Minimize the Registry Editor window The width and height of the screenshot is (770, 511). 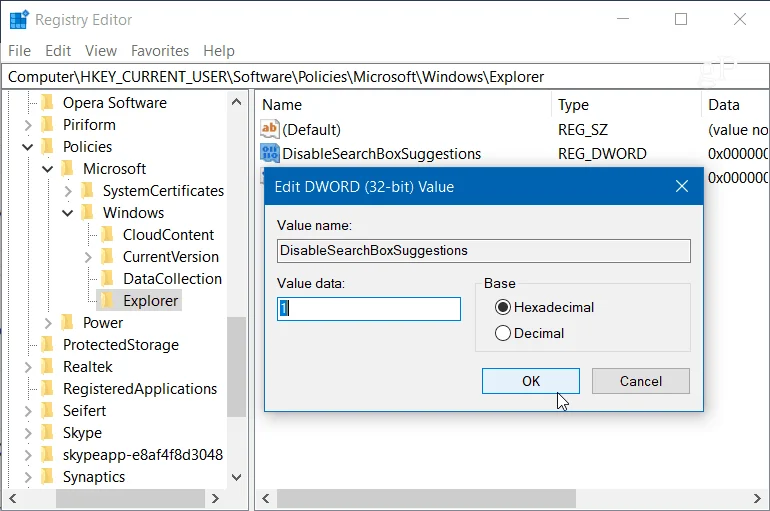tap(623, 19)
